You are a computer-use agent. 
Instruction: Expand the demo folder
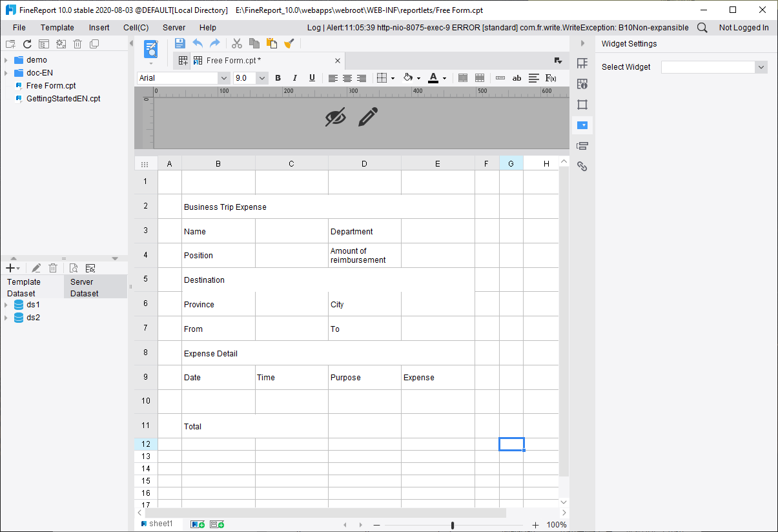tap(6, 60)
